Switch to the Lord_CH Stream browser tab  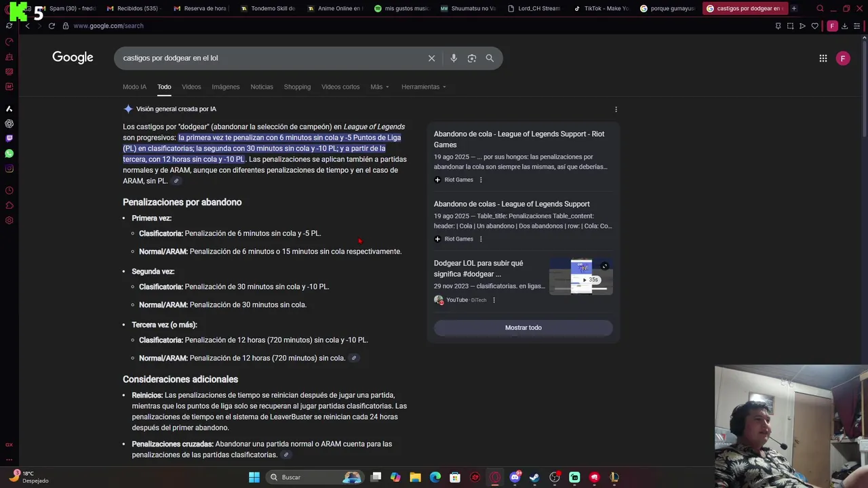tap(534, 8)
